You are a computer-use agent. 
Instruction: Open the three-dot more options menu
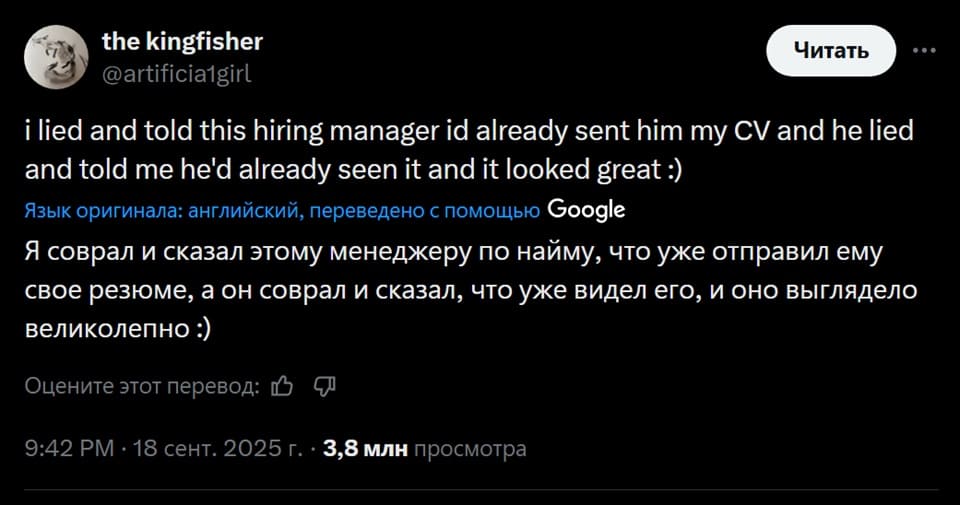click(922, 49)
